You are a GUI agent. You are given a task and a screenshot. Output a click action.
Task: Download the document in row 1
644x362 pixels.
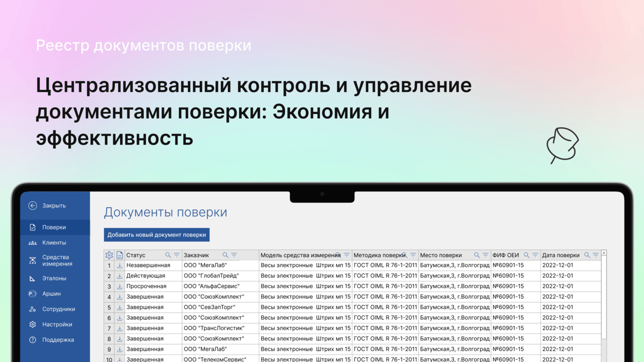click(120, 265)
